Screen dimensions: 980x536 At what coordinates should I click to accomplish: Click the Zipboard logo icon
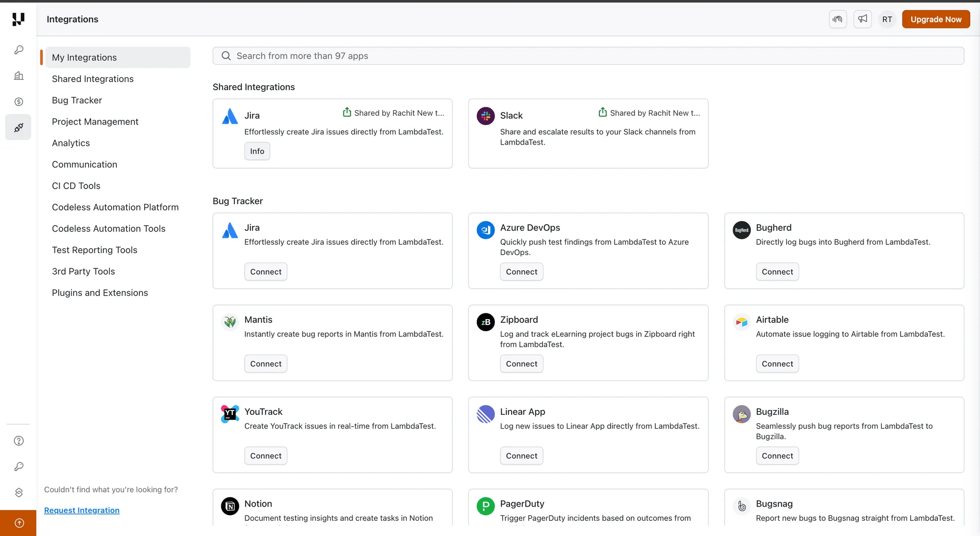point(486,322)
